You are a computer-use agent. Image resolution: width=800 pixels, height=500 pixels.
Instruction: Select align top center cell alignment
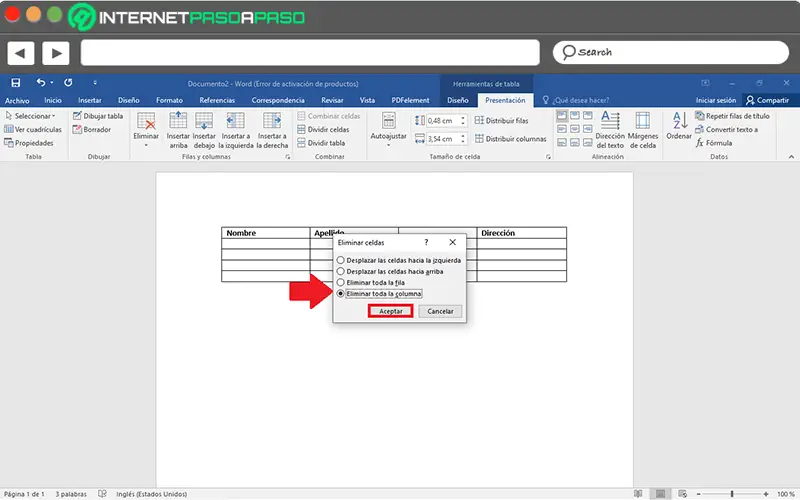[x=575, y=115]
